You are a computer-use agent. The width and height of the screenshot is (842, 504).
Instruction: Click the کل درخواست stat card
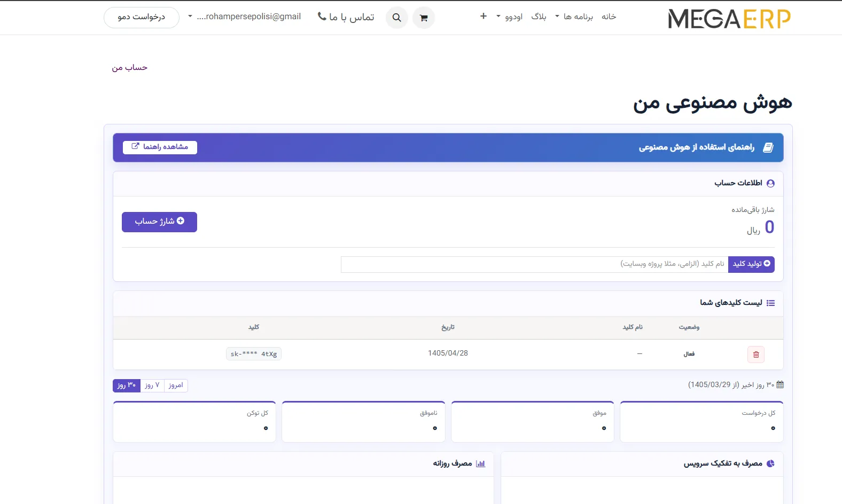701,422
